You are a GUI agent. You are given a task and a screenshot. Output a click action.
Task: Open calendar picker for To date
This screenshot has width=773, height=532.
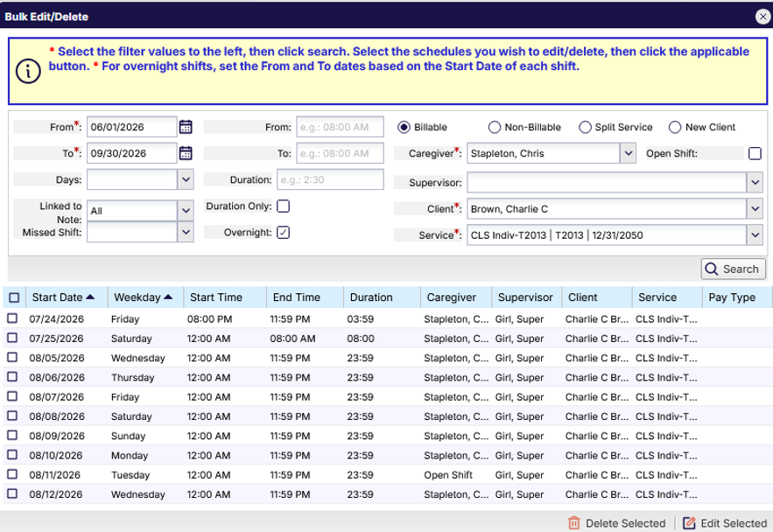click(186, 153)
